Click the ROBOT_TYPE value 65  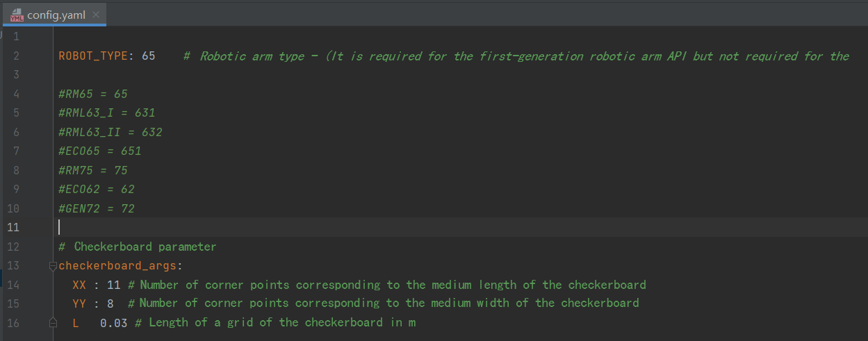click(x=148, y=56)
